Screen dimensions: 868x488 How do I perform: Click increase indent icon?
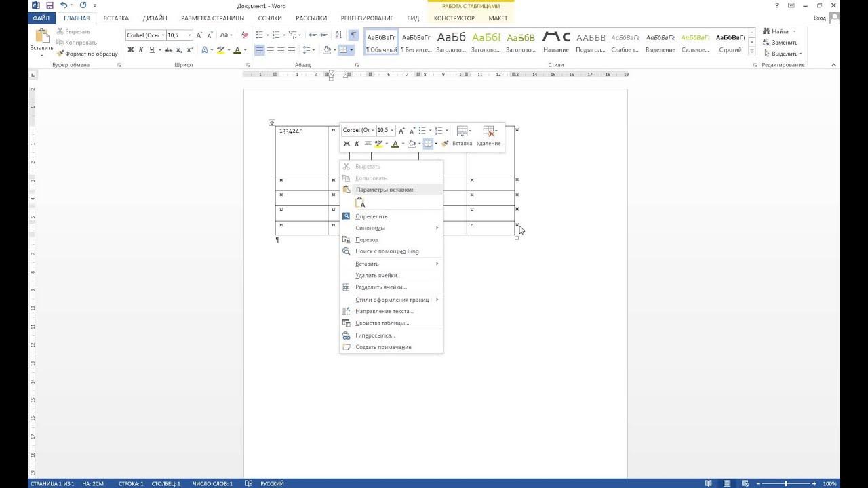324,35
